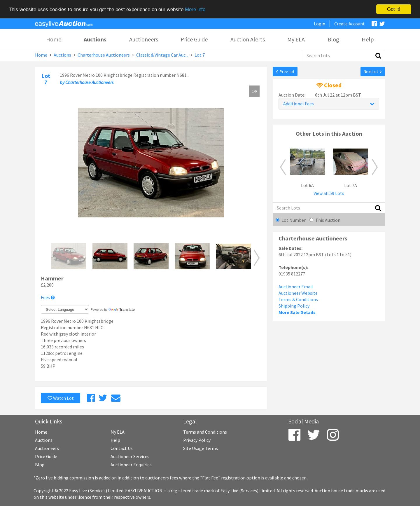Open Facebook icon in top header
Image resolution: width=420 pixels, height=506 pixels.
(x=374, y=24)
